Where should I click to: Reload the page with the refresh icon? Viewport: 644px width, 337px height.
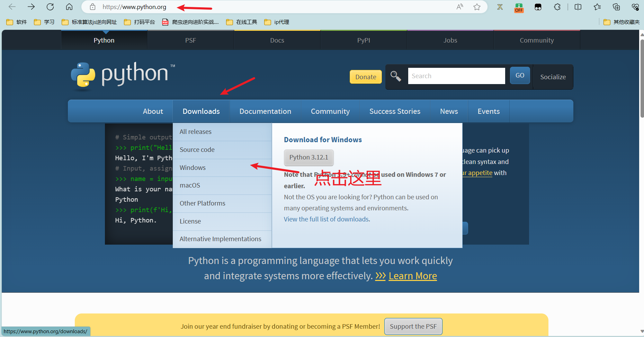coord(50,7)
